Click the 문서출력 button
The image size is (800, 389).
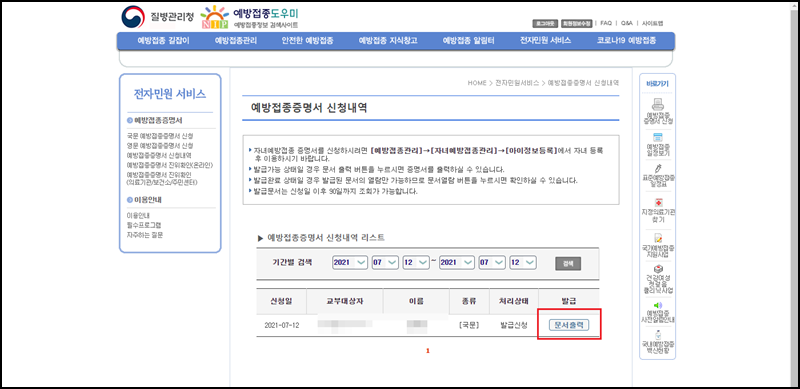point(569,325)
